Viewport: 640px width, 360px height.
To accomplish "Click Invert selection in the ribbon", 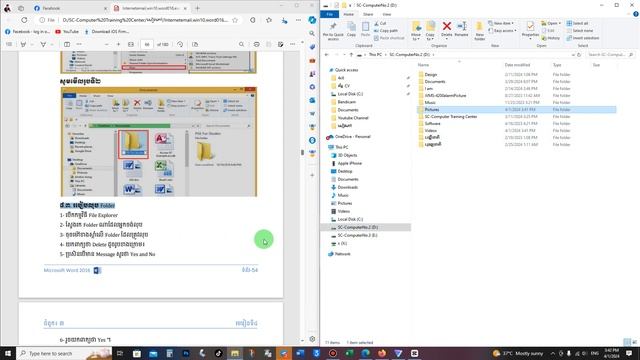I will [x=583, y=38].
